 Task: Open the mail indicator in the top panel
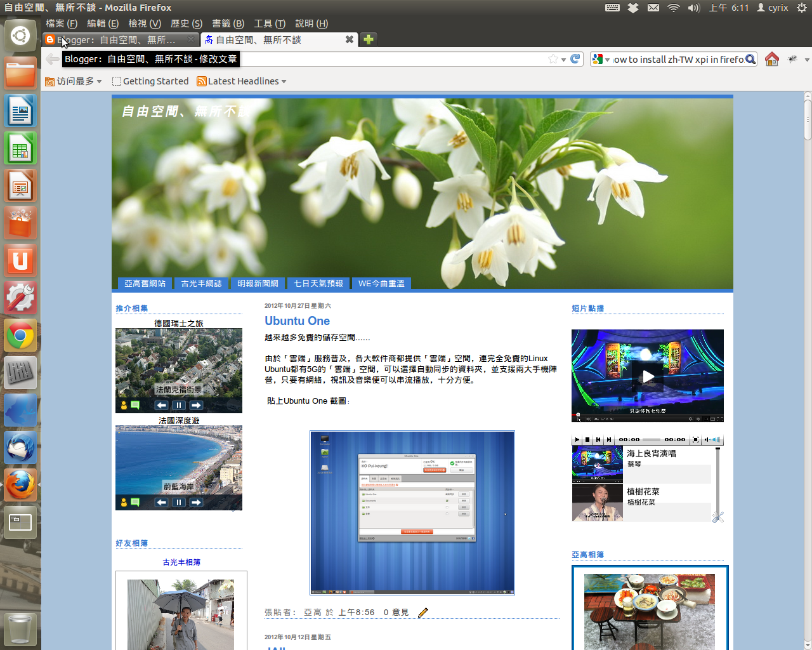point(653,8)
